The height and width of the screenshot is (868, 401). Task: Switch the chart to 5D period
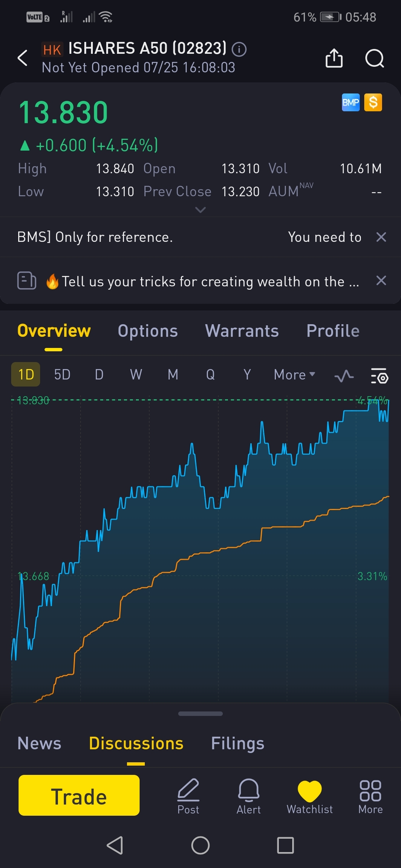tap(62, 375)
